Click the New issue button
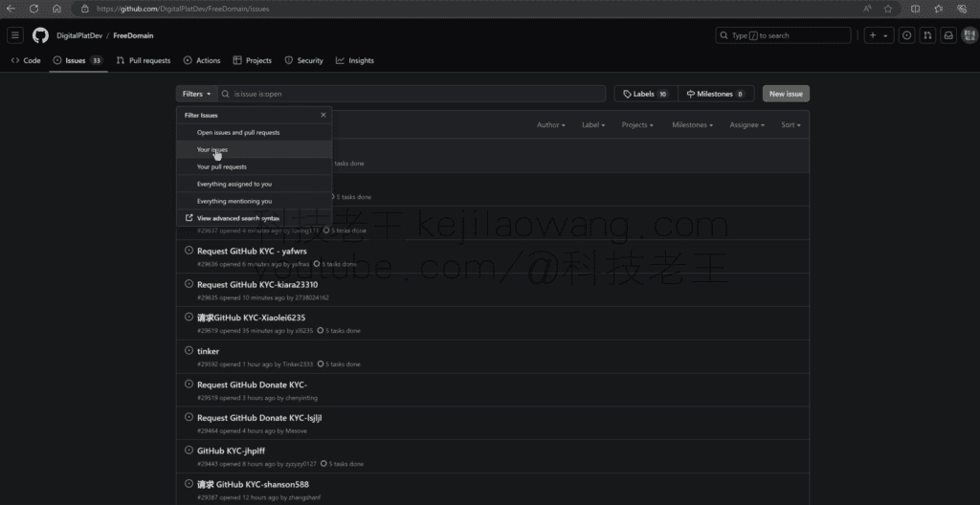Screen dimensions: 980x505 coord(786,94)
